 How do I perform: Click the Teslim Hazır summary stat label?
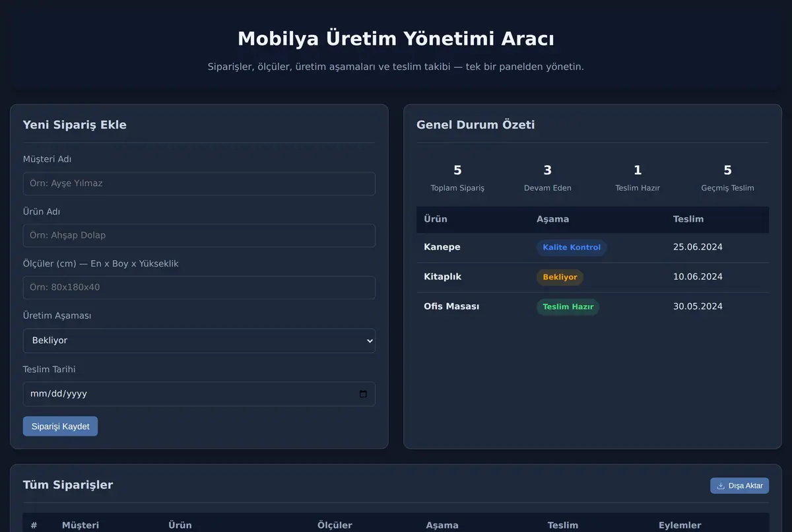point(638,188)
